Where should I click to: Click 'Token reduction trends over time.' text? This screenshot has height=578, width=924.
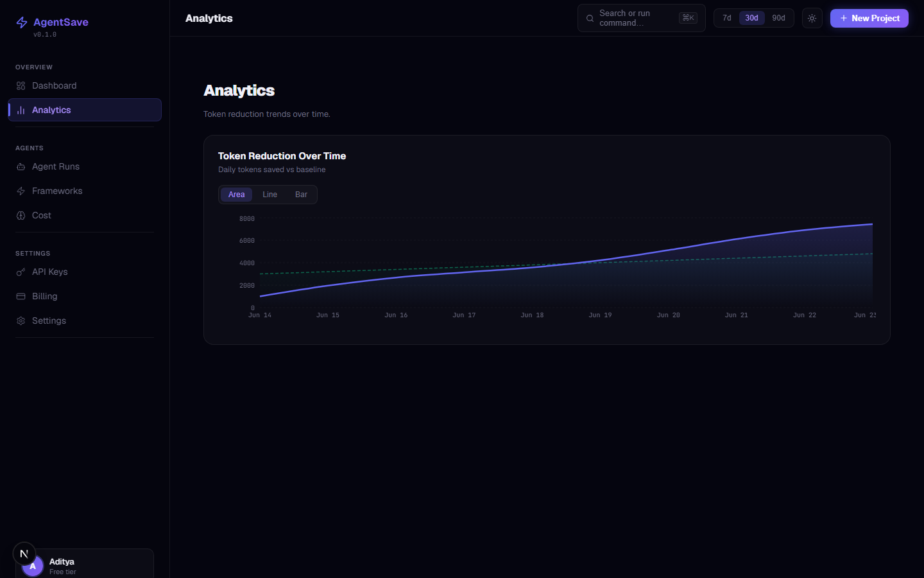[267, 114]
